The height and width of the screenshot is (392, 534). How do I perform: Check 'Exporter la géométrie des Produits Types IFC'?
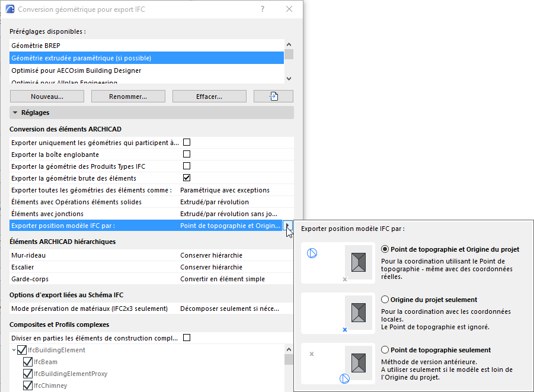tap(187, 166)
